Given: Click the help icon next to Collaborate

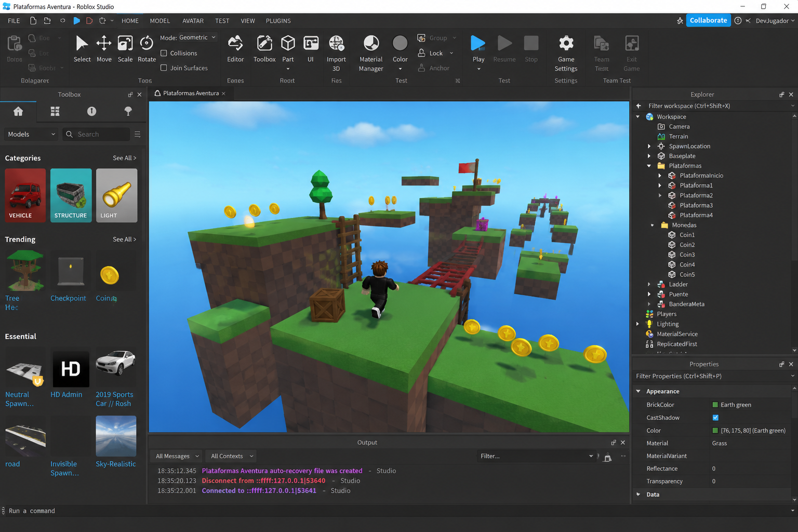Looking at the screenshot, I should coord(738,21).
